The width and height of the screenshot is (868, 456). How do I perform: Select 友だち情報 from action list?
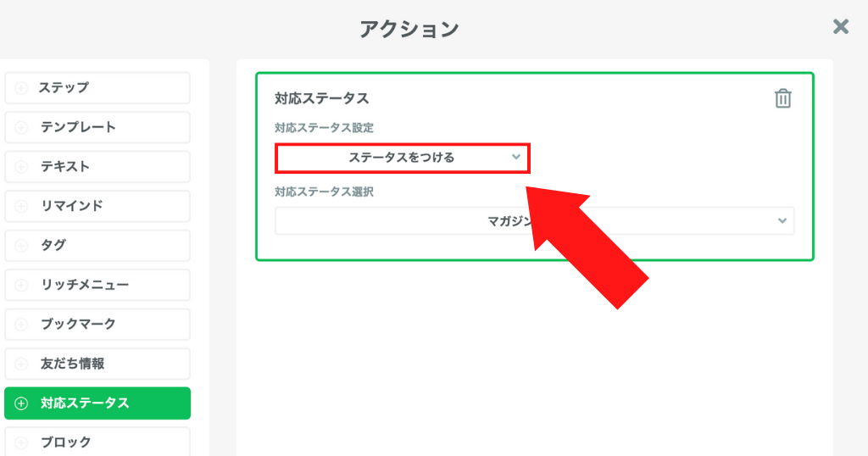[x=97, y=364]
